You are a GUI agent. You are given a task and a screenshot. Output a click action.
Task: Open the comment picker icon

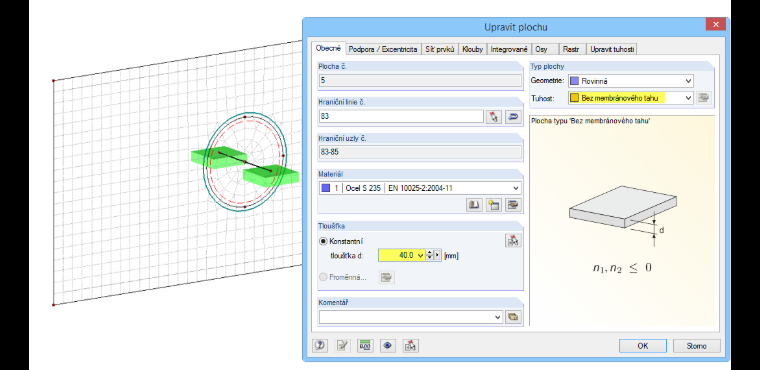point(513,317)
